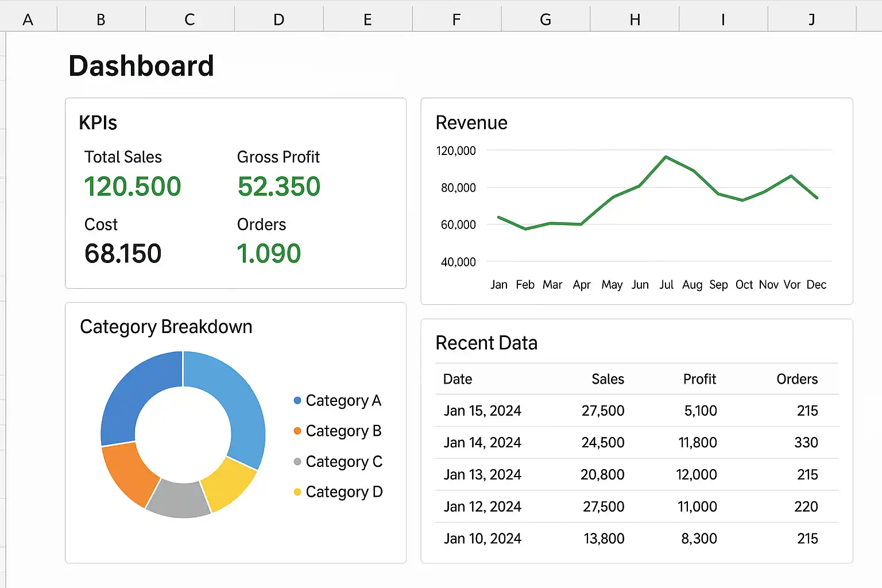Click the Jul label on revenue chart
Screen dimensions: 882x588
tap(666, 285)
